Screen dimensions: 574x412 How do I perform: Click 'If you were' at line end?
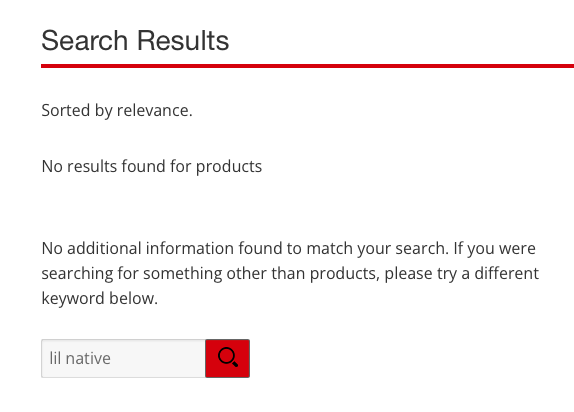[x=495, y=248]
